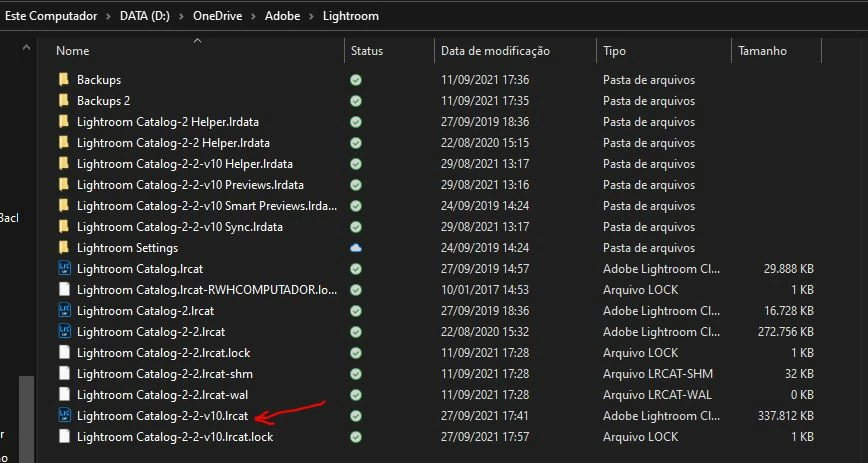Viewport: 868px width, 463px height.
Task: Click the Catalog-2-2-v10 Helper.lrdata folder icon
Action: (64, 164)
